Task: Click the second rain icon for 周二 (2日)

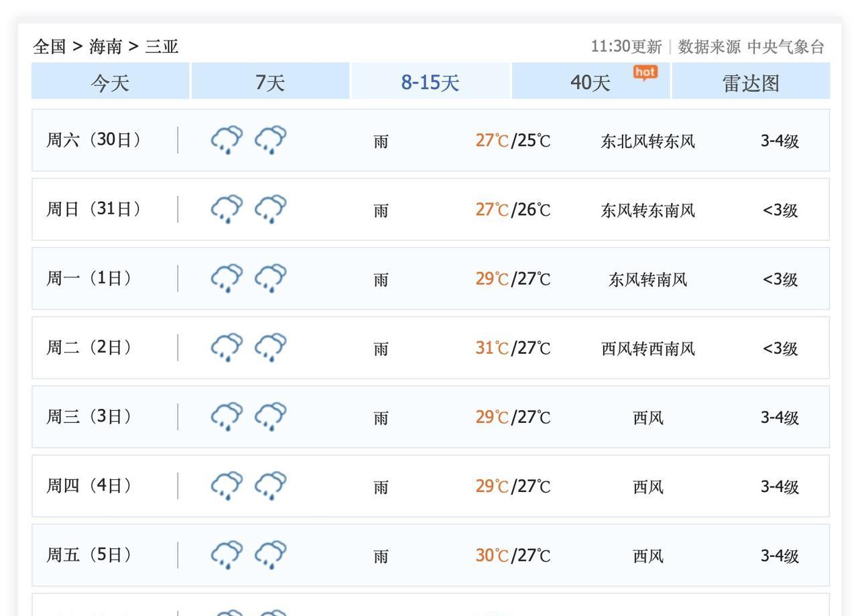Action: [270, 348]
